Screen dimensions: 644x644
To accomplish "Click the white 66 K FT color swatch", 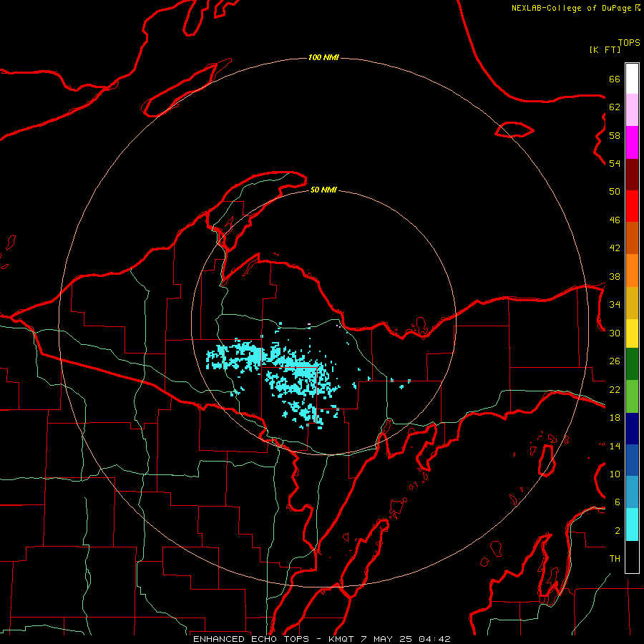I will click(x=632, y=79).
